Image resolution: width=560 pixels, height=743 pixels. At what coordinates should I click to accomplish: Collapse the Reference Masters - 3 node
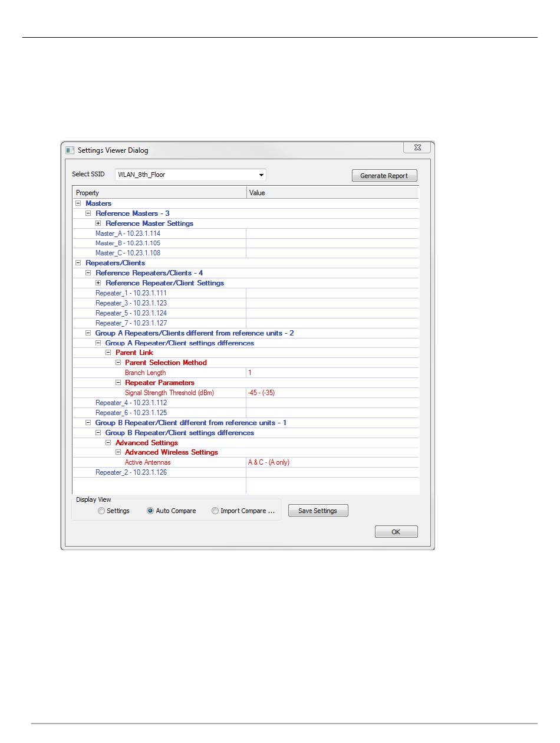click(88, 213)
